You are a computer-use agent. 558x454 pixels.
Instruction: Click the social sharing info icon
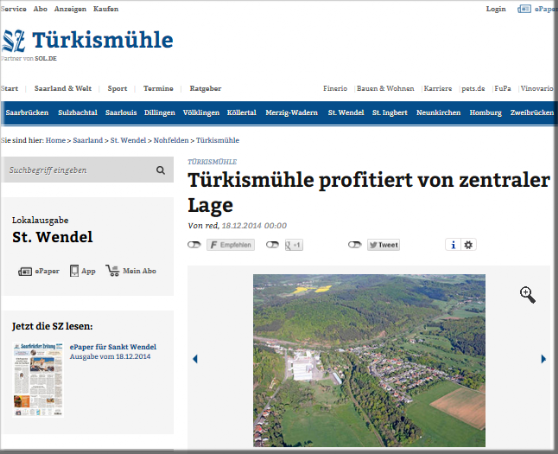453,245
